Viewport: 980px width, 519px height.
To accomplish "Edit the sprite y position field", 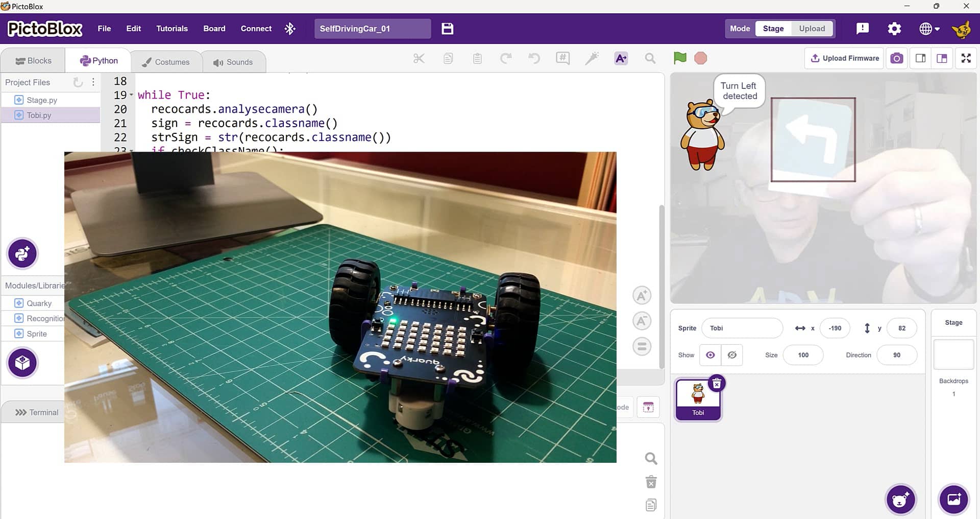I will pyautogui.click(x=902, y=328).
